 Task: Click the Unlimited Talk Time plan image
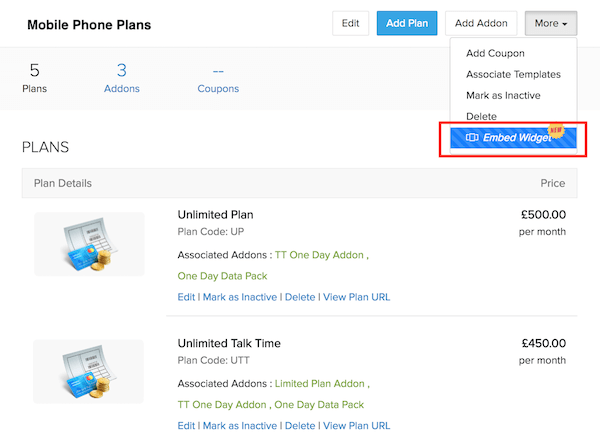tap(89, 372)
